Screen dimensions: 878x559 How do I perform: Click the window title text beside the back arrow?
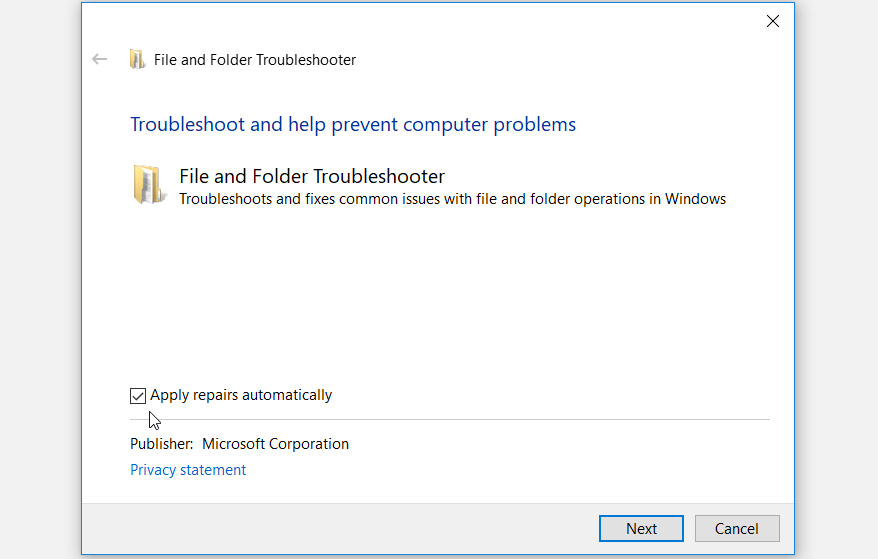255,60
